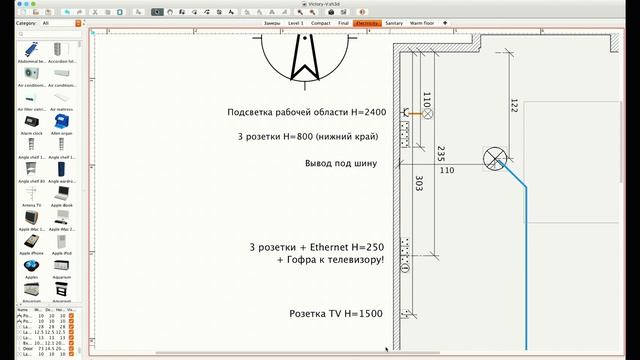Create a new home file

pyautogui.click(x=23, y=12)
